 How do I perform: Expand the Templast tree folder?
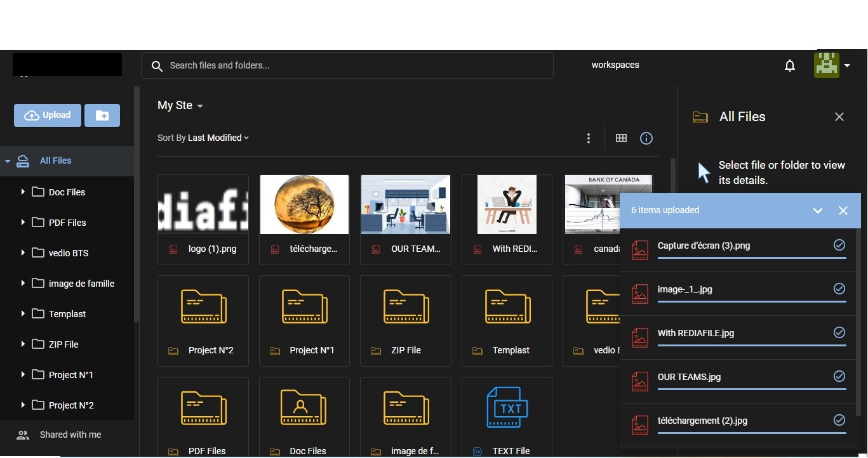pyautogui.click(x=23, y=313)
